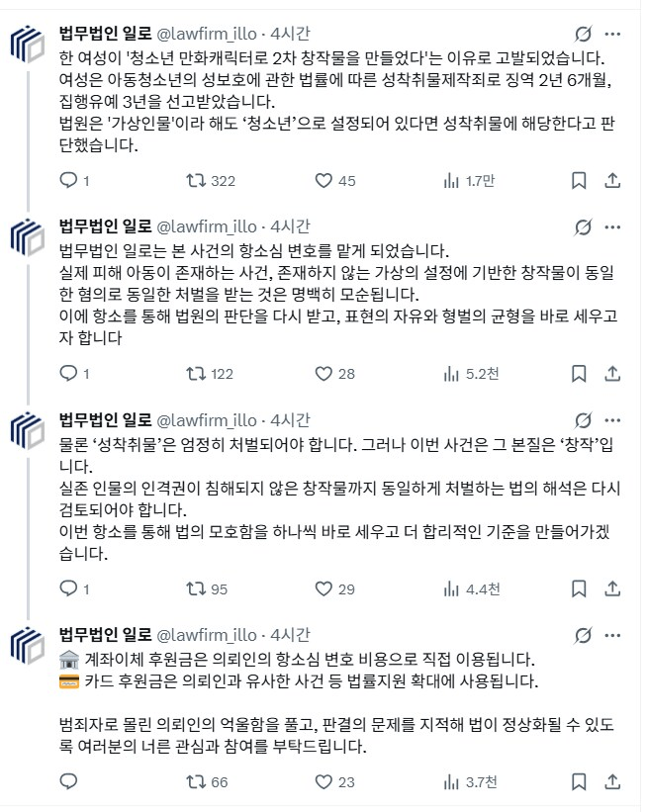
Task: Like the tweet with 28 likes
Action: point(323,373)
